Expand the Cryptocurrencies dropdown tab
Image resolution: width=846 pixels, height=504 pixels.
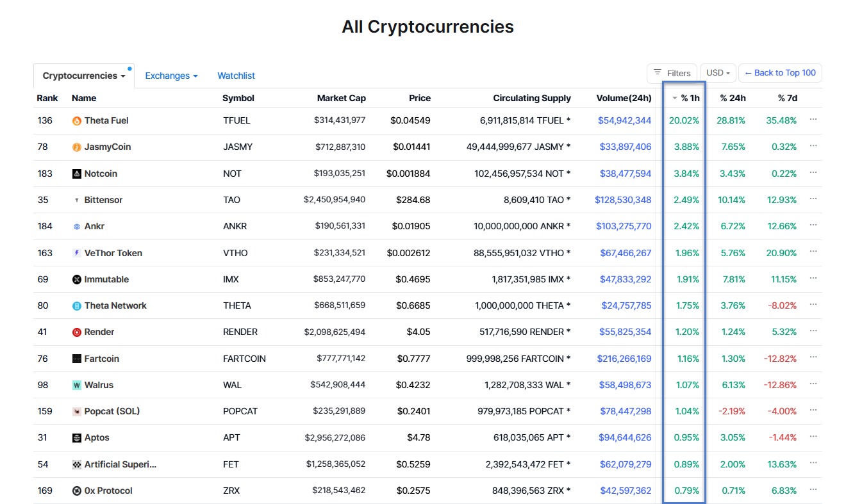coord(84,76)
